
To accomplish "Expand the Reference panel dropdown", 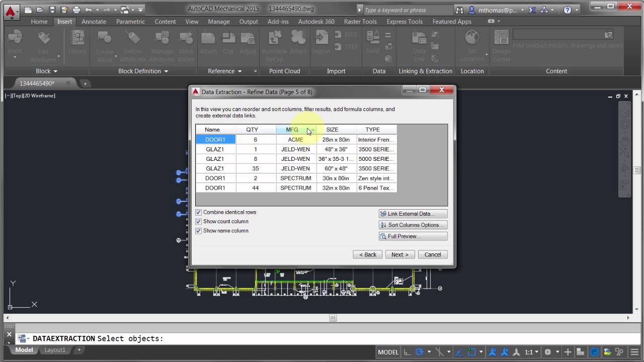I will coord(225,71).
